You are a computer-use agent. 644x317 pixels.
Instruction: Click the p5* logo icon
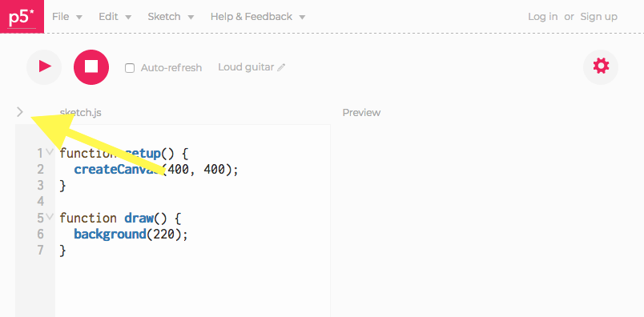point(22,17)
